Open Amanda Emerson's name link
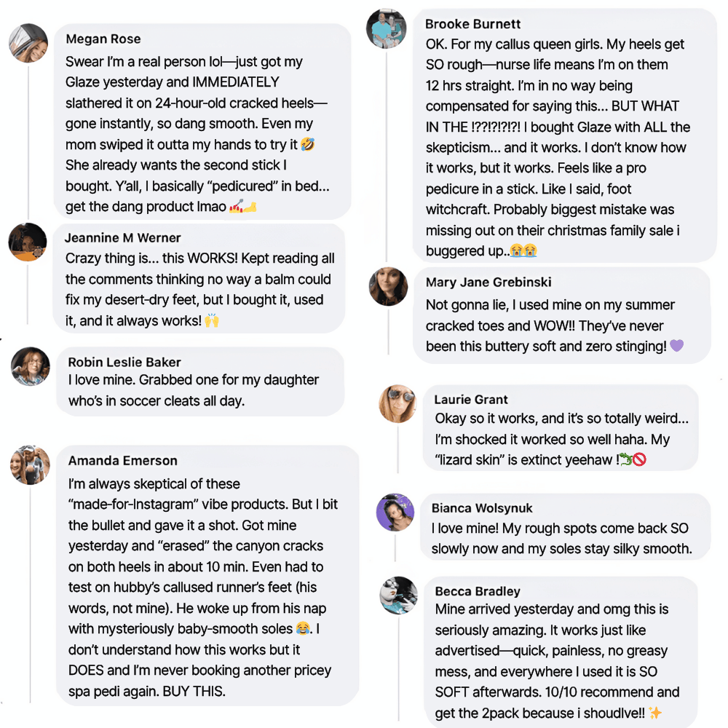The height and width of the screenshot is (728, 728). 122,461
